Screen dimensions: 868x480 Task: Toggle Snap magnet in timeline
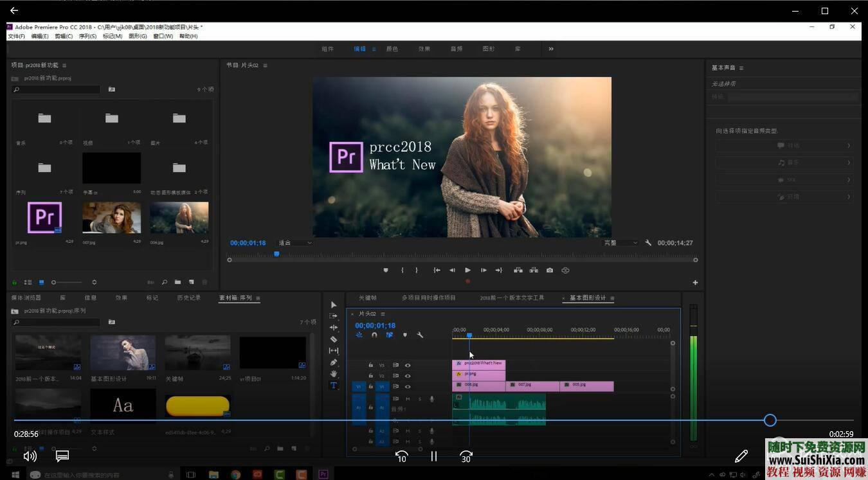pos(374,335)
